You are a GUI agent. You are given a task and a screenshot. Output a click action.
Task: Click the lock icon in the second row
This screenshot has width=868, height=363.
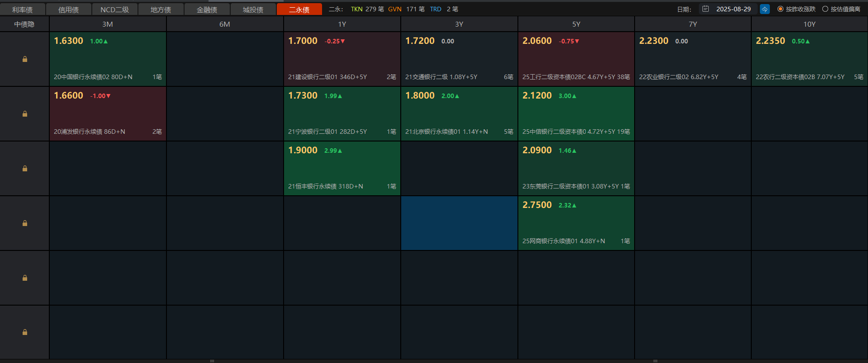click(25, 114)
